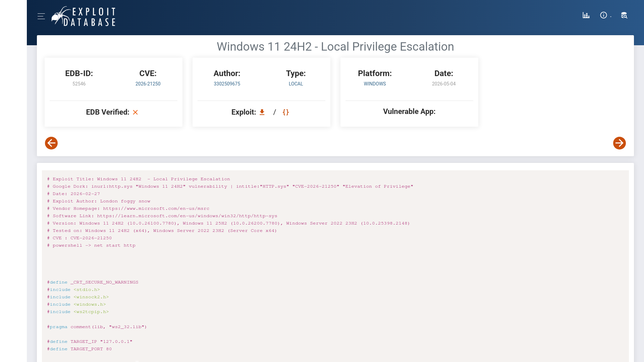The image size is (644, 362).
Task: Click the TARGET_IP define line
Action: [90, 342]
